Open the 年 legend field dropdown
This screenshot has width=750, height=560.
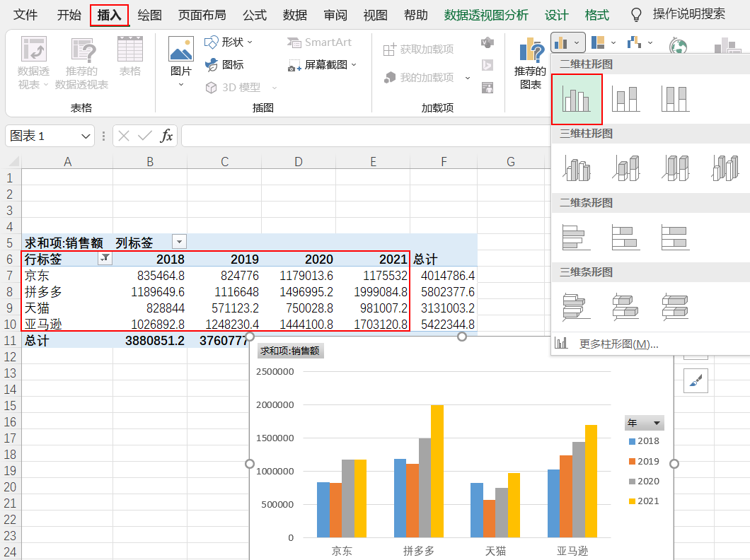645,423
